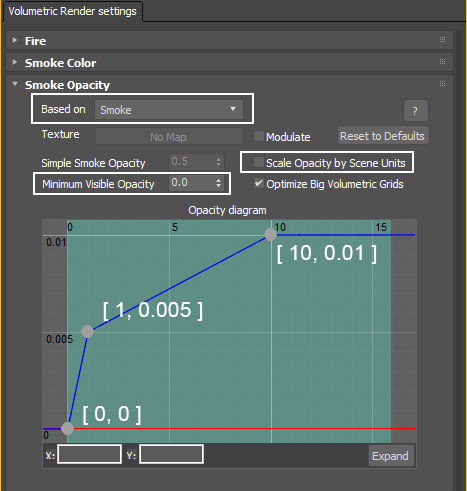467x491 pixels.
Task: Expand the Fire rollout
Action: coord(15,40)
